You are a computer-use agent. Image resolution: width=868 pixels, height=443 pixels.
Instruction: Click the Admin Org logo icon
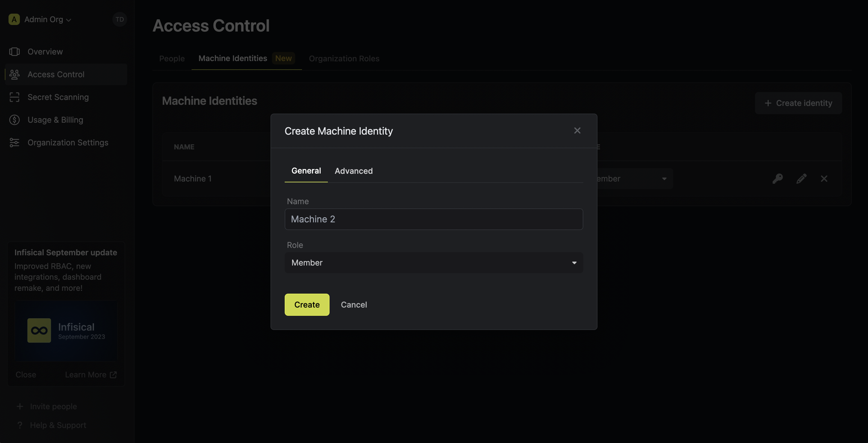coord(14,20)
